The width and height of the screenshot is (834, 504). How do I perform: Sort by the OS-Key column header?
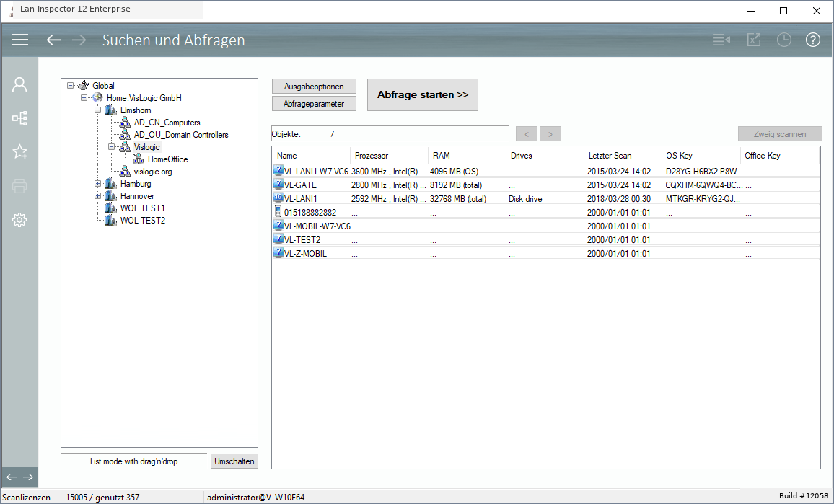pyautogui.click(x=701, y=155)
